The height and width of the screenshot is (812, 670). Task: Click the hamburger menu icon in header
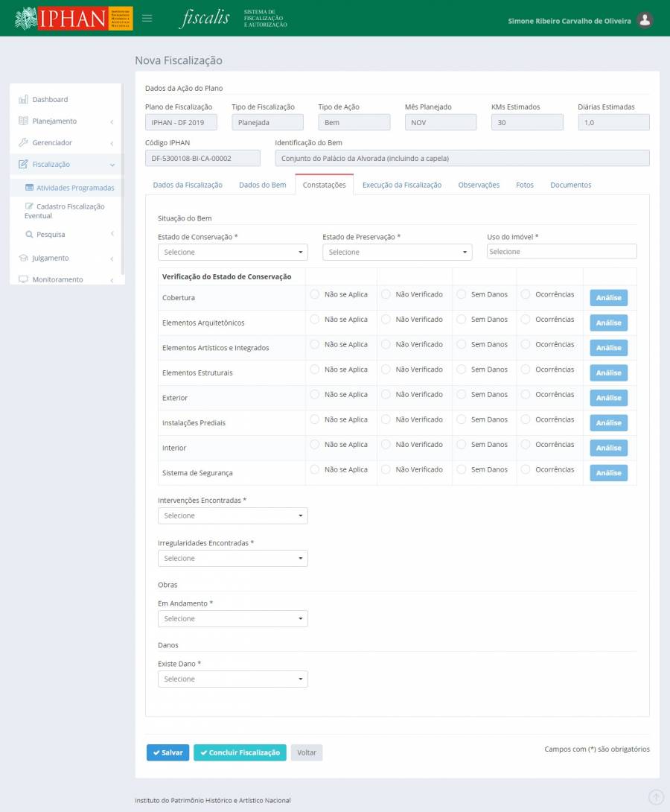pyautogui.click(x=147, y=19)
